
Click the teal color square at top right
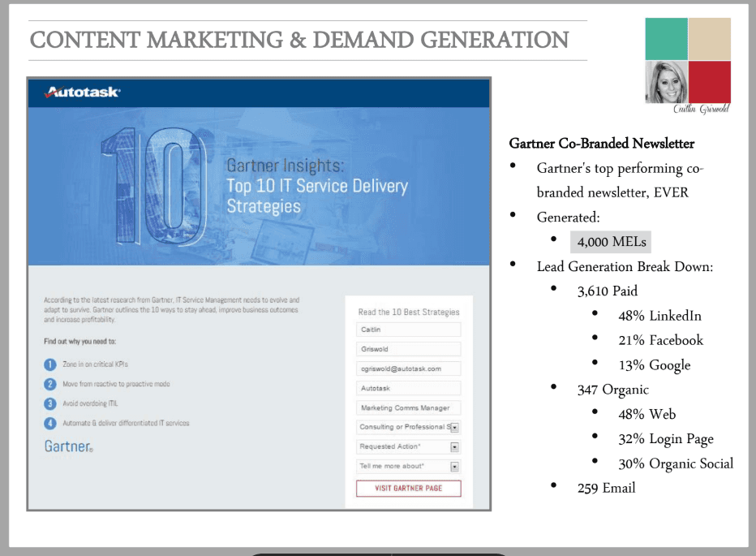click(x=666, y=39)
